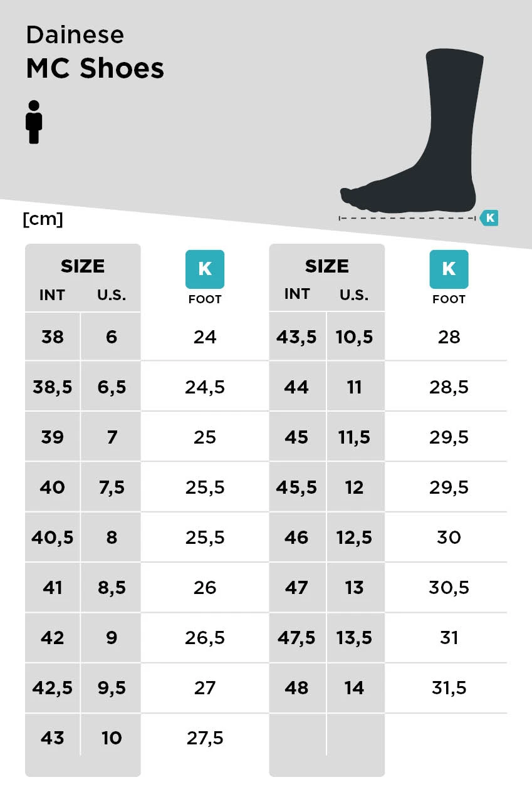
Task: Select the U.S. size 10,5 cell
Action: (355, 337)
